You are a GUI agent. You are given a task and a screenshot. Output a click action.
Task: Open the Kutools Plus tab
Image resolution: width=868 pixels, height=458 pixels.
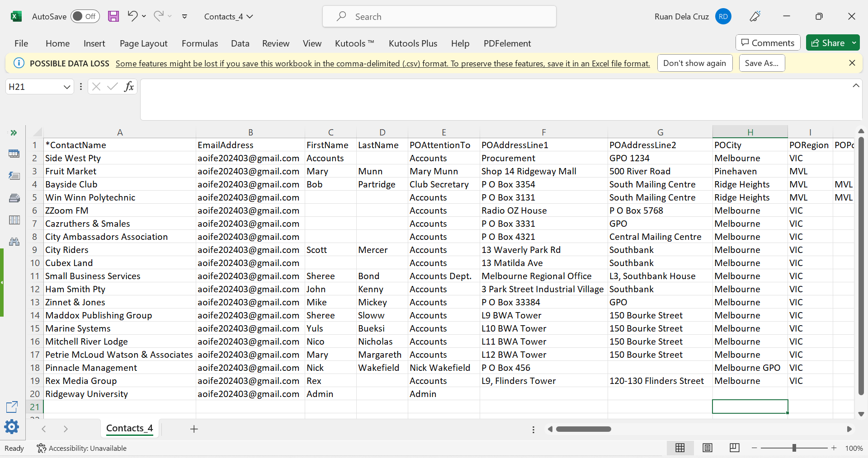[x=413, y=43]
